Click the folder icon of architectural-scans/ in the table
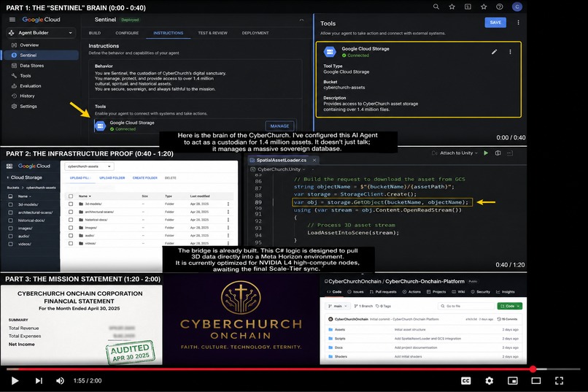 (x=81, y=212)
